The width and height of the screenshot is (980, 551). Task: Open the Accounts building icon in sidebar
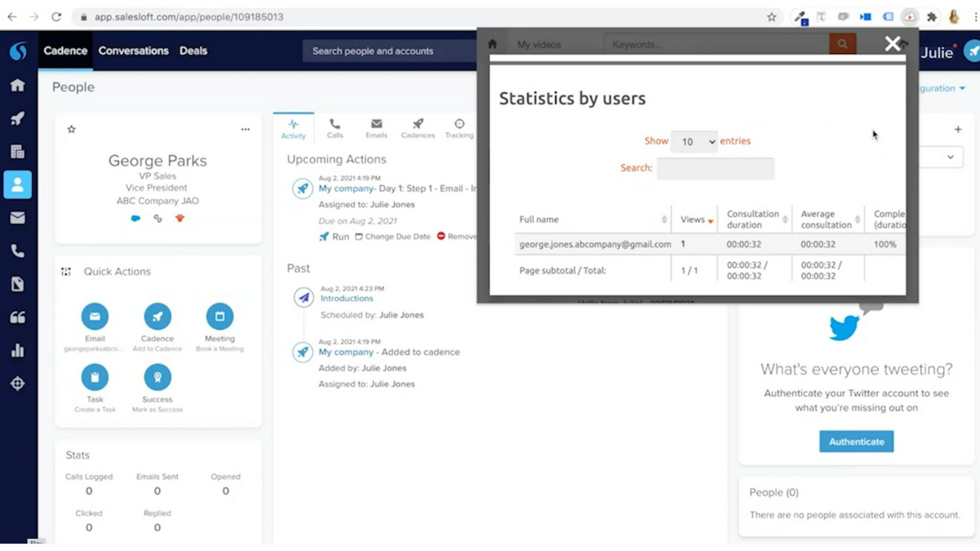17,152
